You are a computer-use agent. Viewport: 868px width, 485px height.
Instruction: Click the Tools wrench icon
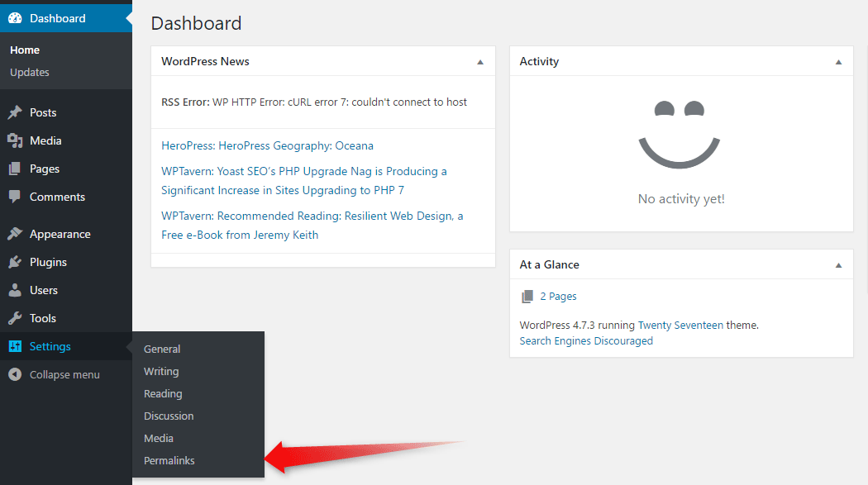click(x=15, y=318)
